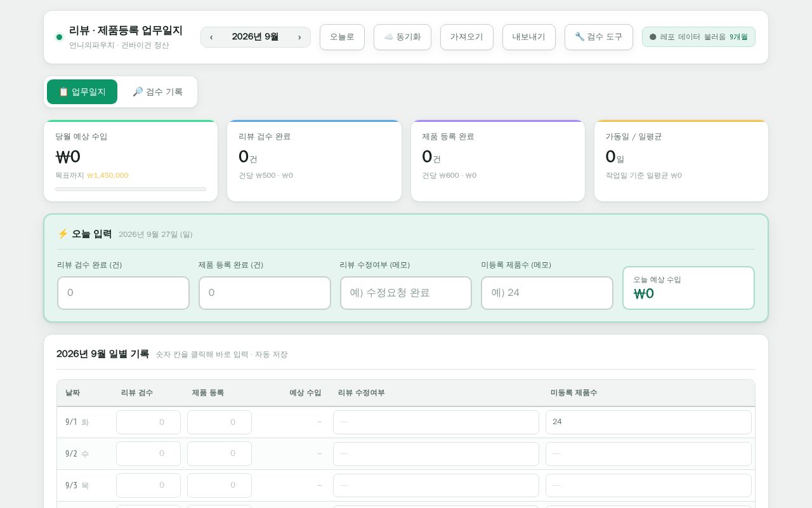Click the 레포 데이터 불러옴 status badge

(698, 37)
